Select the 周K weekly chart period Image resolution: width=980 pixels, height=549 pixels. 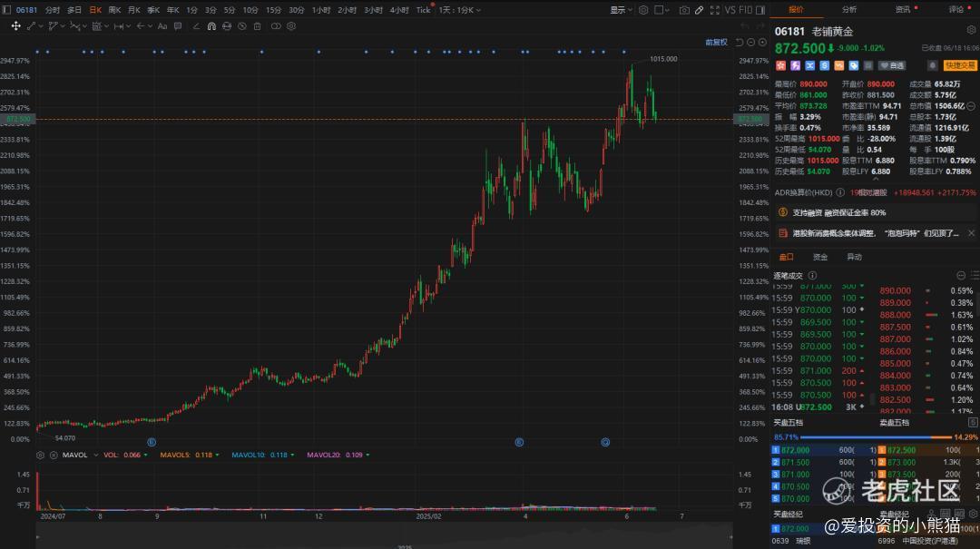(x=115, y=10)
